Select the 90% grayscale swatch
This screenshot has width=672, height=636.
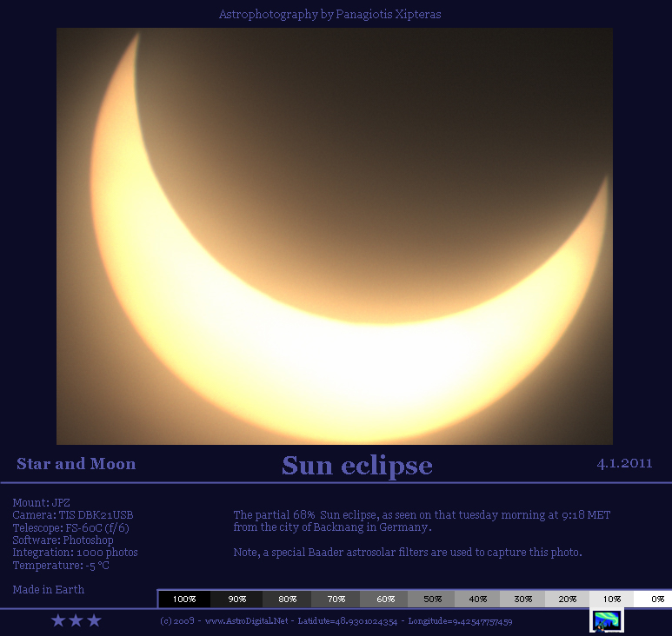point(237,600)
